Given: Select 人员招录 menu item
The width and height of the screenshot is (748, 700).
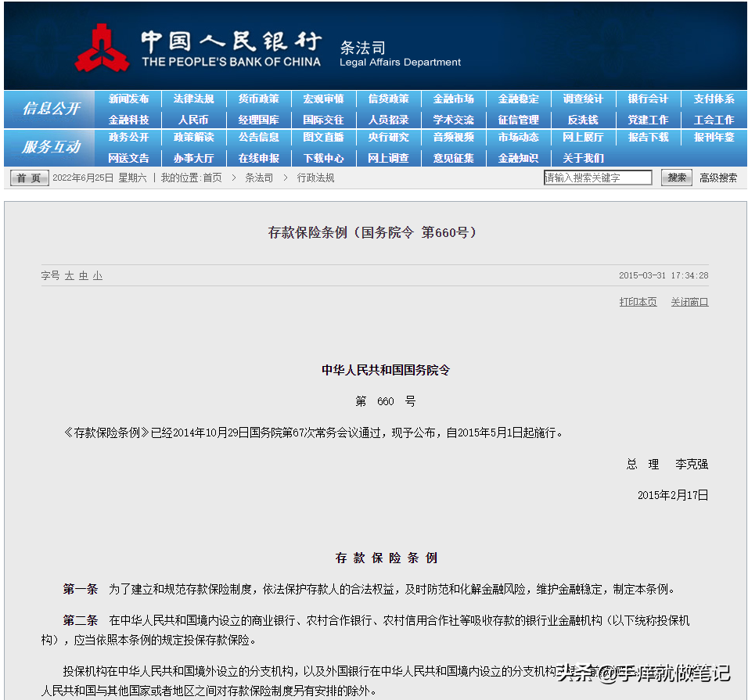Looking at the screenshot, I should click(388, 120).
